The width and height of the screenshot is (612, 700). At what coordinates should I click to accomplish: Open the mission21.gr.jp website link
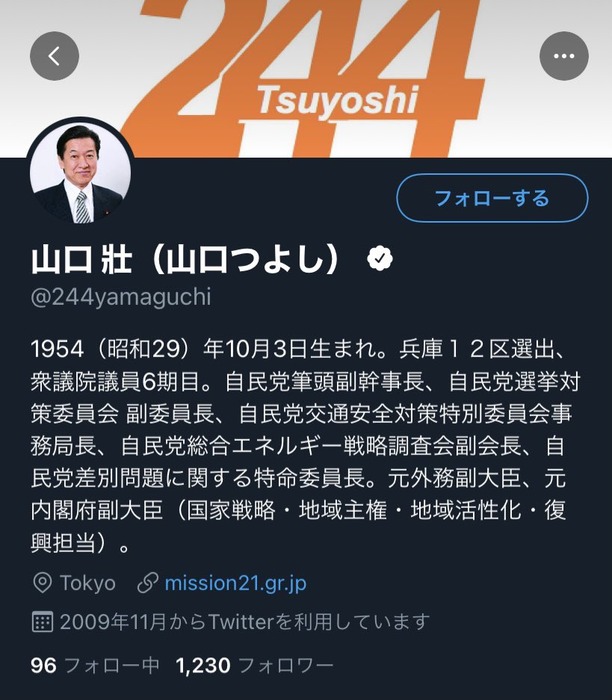pos(236,583)
